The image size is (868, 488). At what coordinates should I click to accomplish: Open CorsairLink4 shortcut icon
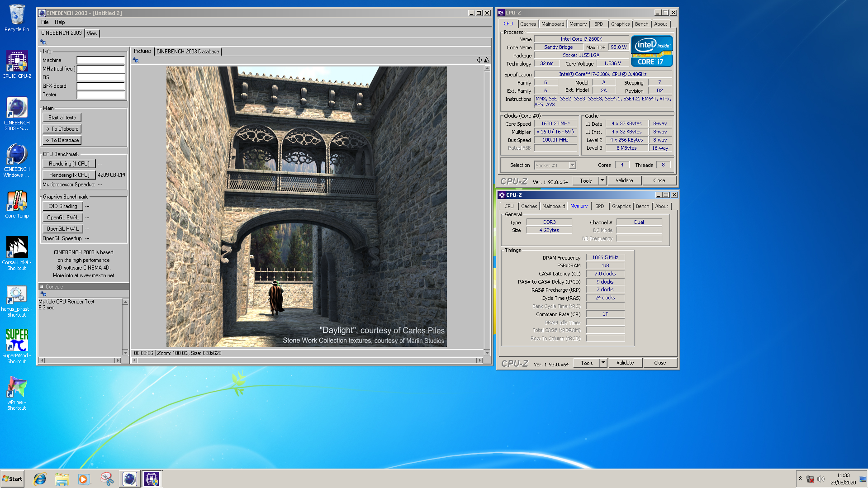17,254
